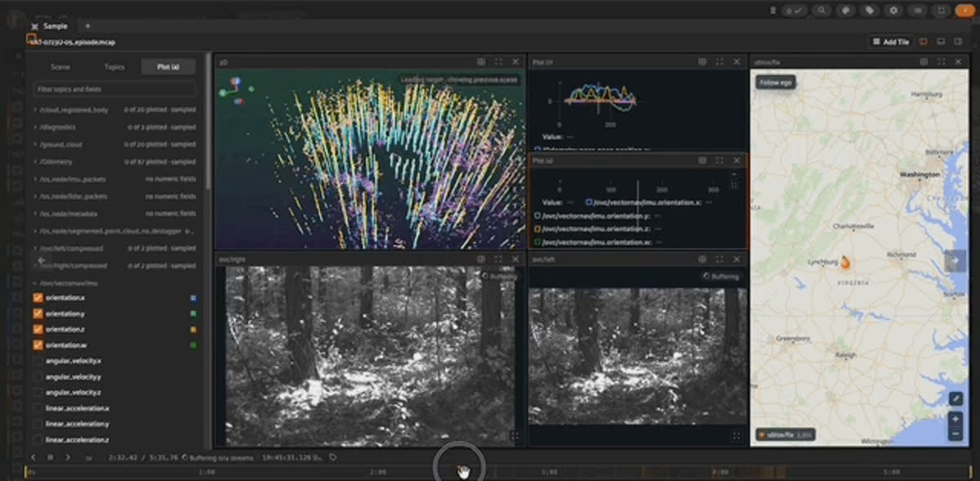Click the pencil edit icon on the map
980x481 pixels.
[955, 399]
